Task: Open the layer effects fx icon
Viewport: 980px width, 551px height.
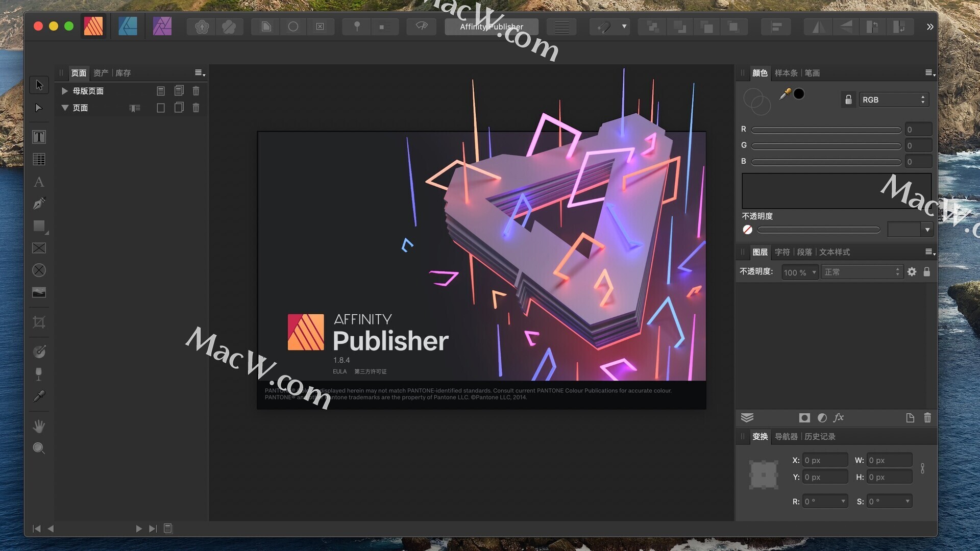Action: 839,418
